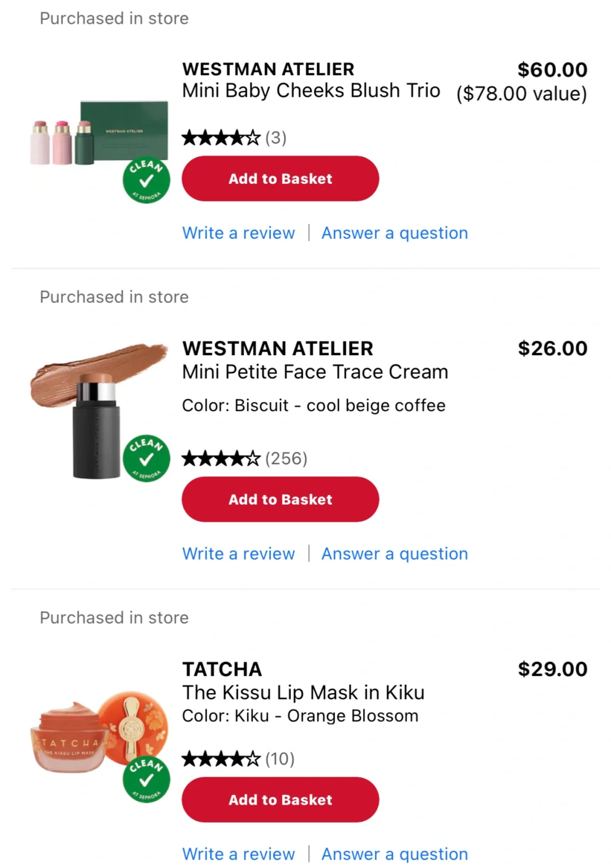Click Clean at Sephora badge on Blush Trio
The height and width of the screenshot is (868, 611).
[147, 180]
